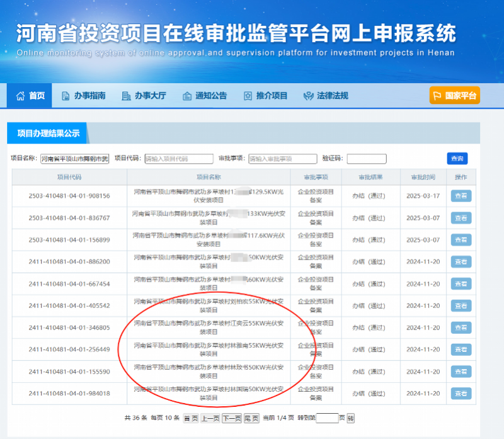Click the flag icon on 国家平台
Screen dimensions: 504x439
(x=437, y=96)
